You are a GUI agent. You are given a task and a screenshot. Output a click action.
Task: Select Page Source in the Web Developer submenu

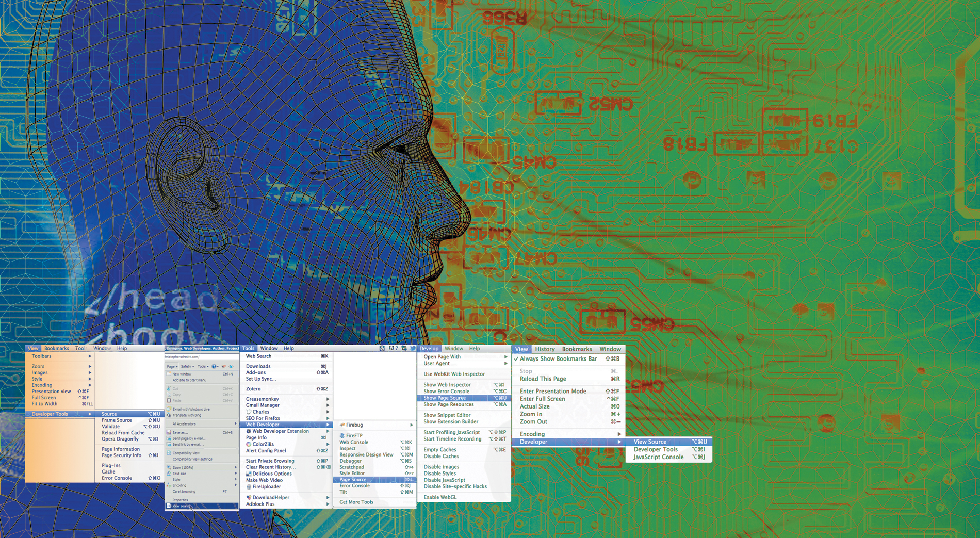click(374, 480)
